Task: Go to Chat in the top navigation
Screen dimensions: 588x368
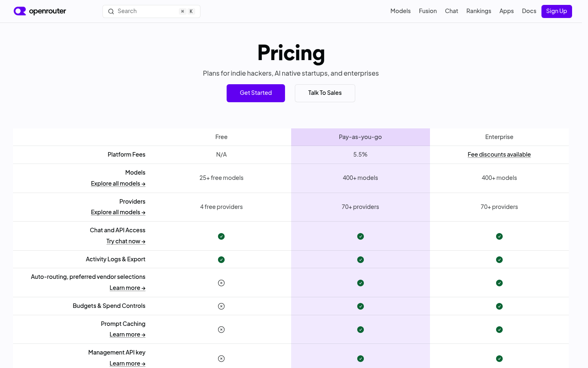Action: (451, 11)
